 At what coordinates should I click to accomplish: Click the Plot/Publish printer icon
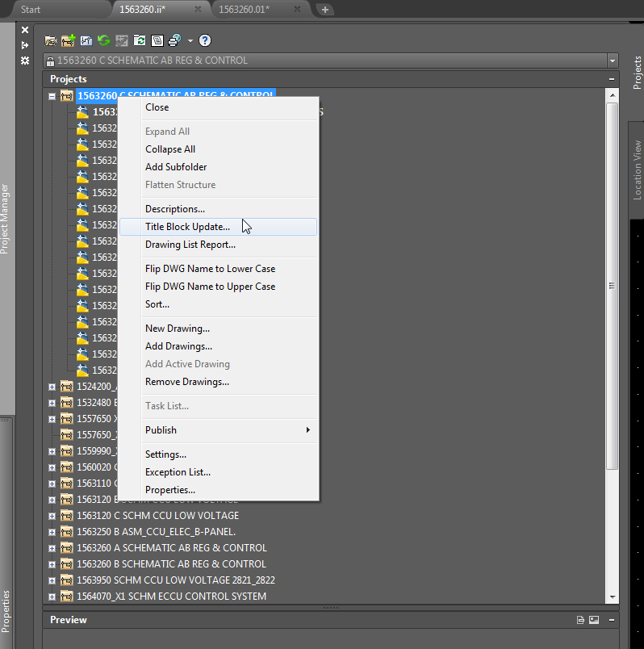(x=174, y=40)
